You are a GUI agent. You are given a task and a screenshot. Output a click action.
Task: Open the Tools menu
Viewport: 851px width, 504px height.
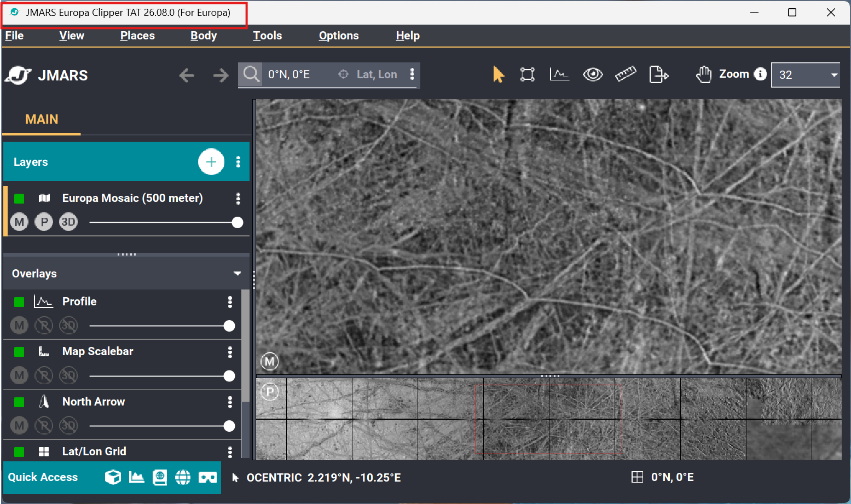coord(268,36)
